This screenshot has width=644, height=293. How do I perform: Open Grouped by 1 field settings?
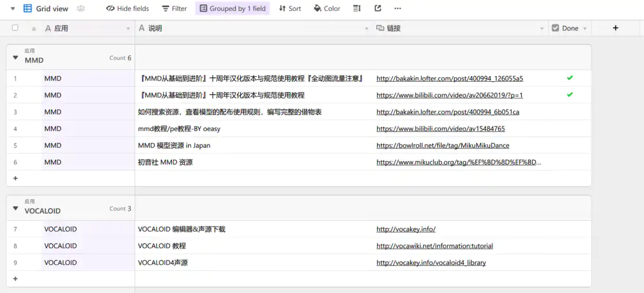232,8
